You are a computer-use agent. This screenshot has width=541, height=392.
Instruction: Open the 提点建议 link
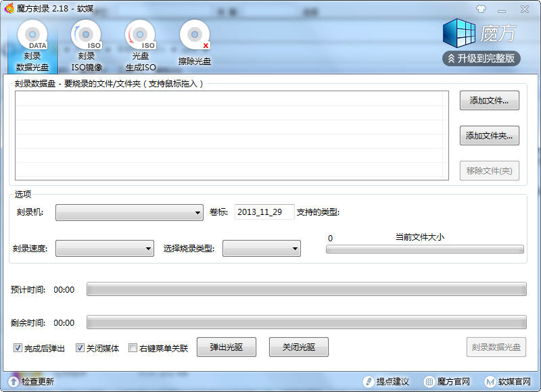click(393, 381)
